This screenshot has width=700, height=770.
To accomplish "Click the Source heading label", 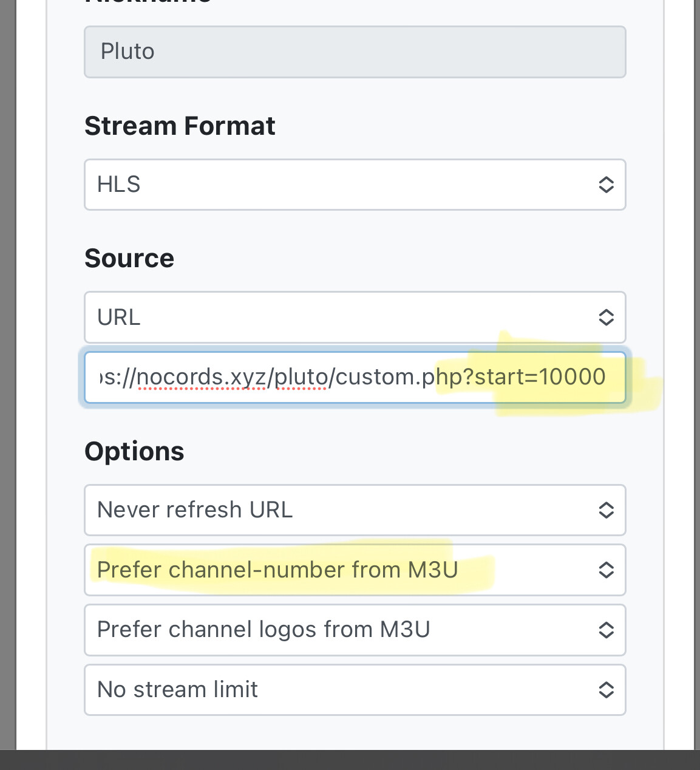I will 129,259.
